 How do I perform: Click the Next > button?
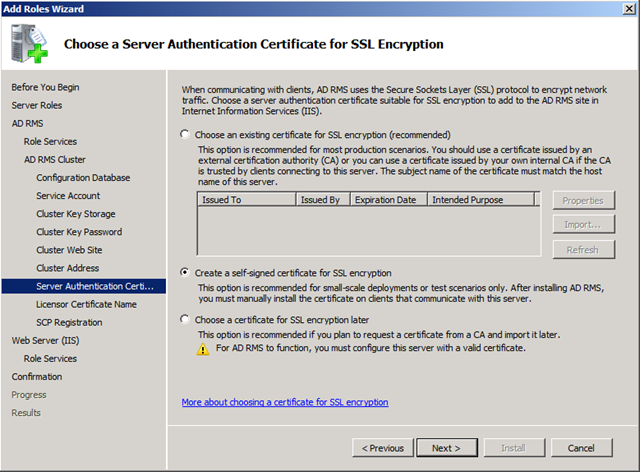tap(447, 448)
